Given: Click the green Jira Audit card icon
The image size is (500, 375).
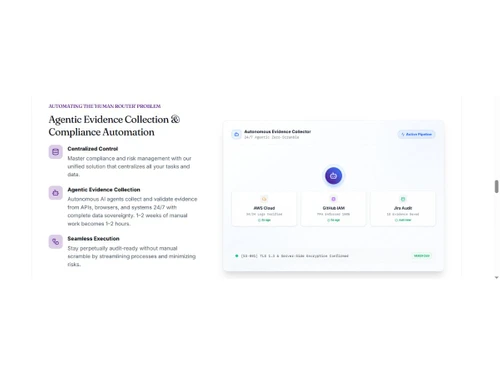Looking at the screenshot, I should [x=403, y=199].
